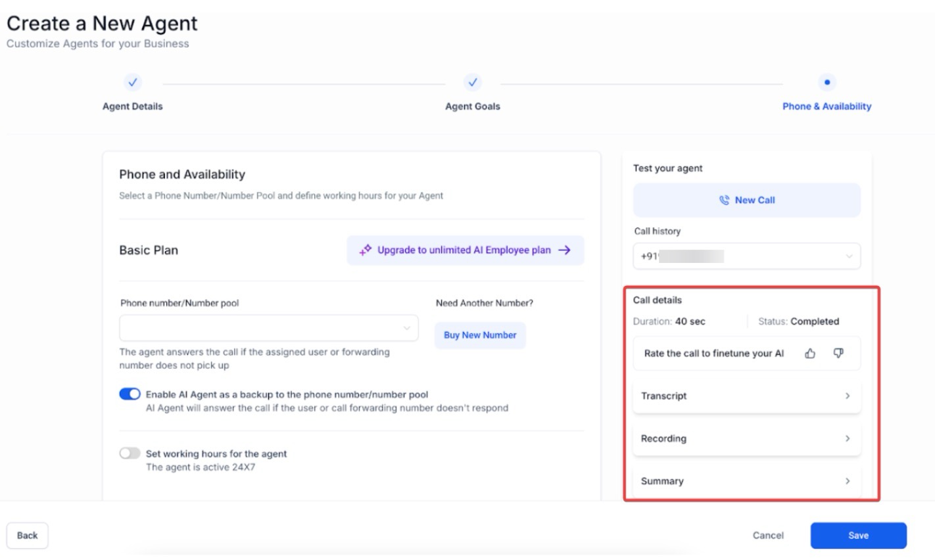Click the arrow icon on upgrade banner
935x560 pixels.
[x=564, y=250]
